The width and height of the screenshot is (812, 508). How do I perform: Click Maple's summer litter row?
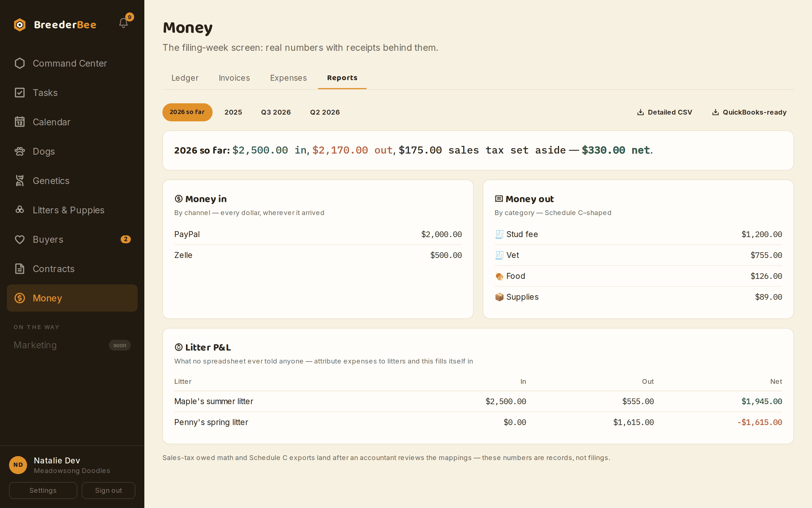(x=478, y=402)
